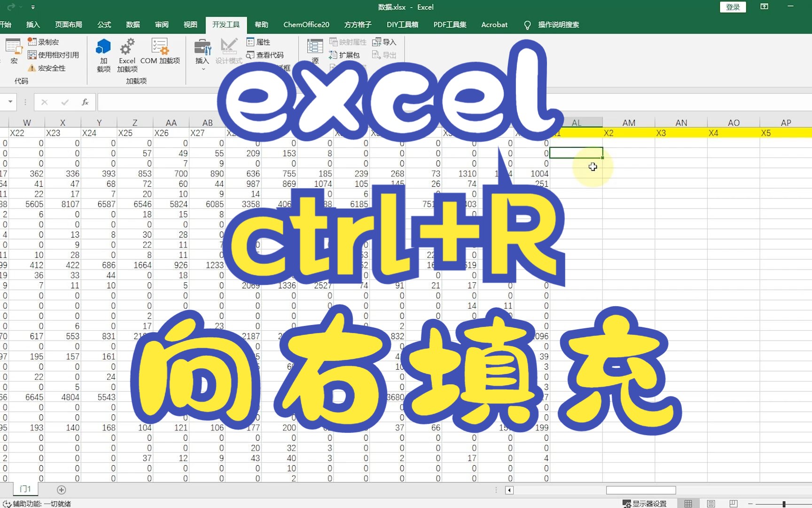Click 辅助功能 accessibility status
Image resolution: width=812 pixels, height=508 pixels.
[x=37, y=503]
